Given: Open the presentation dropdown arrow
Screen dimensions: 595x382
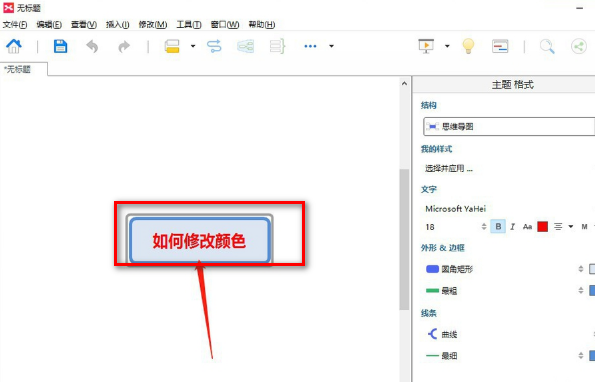Looking at the screenshot, I should point(447,46).
